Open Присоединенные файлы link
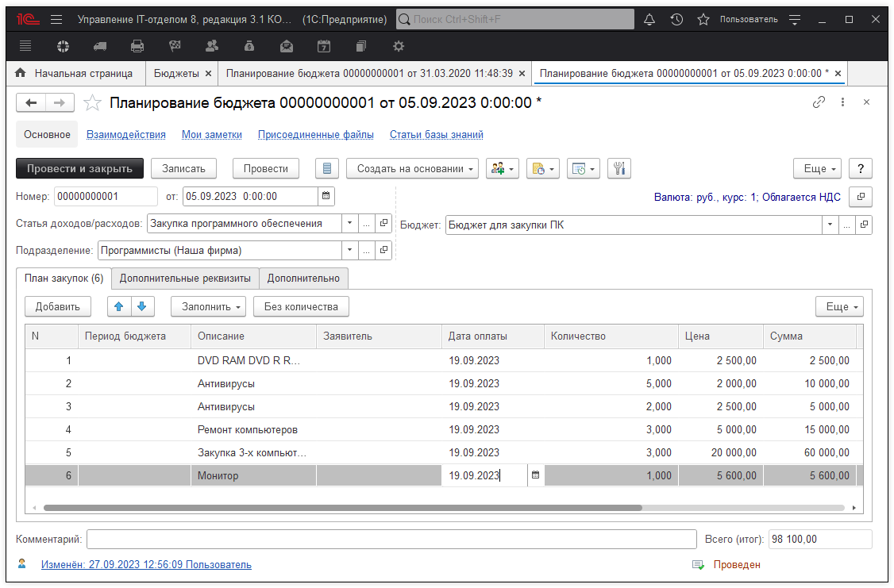894x588 pixels. 315,135
